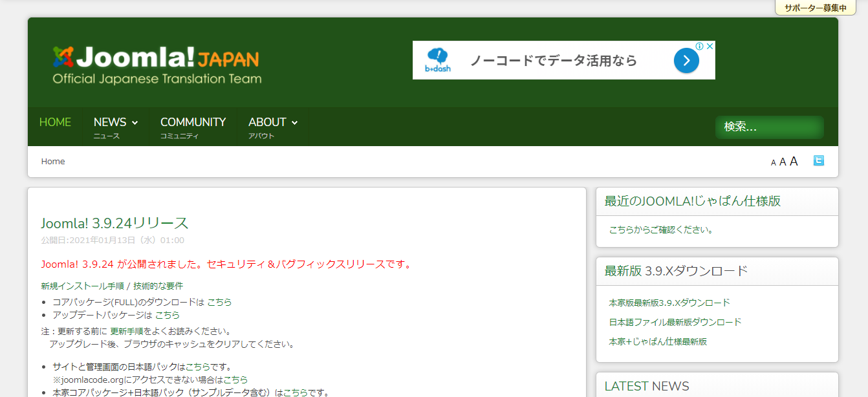Click 日本語ファイル最新版ダウンロード link
Viewport: 868px width, 397px height.
click(x=675, y=322)
